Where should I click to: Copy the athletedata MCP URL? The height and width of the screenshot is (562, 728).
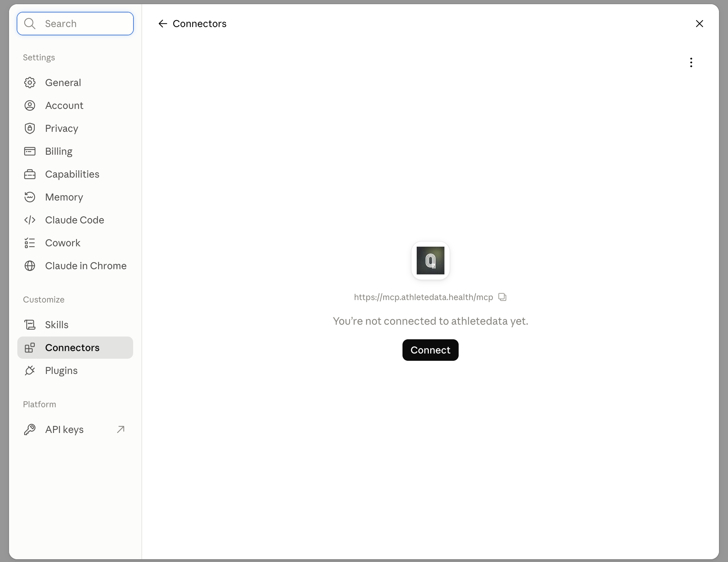pyautogui.click(x=502, y=297)
